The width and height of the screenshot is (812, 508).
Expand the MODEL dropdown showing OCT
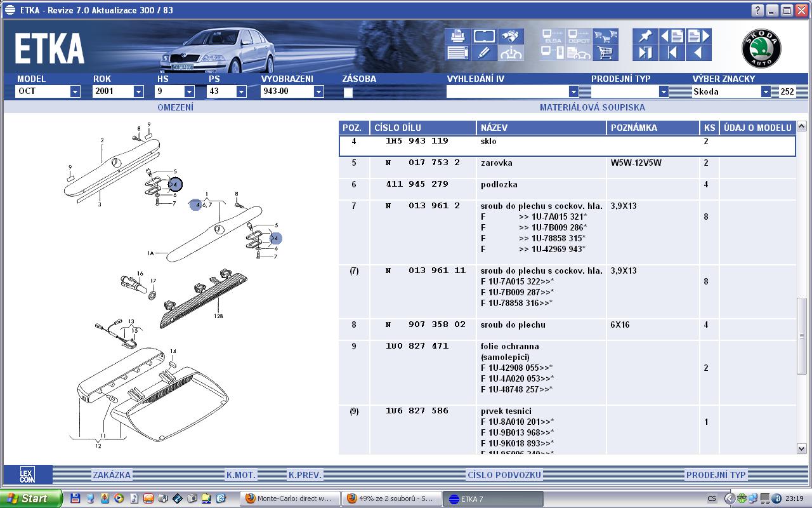click(75, 92)
